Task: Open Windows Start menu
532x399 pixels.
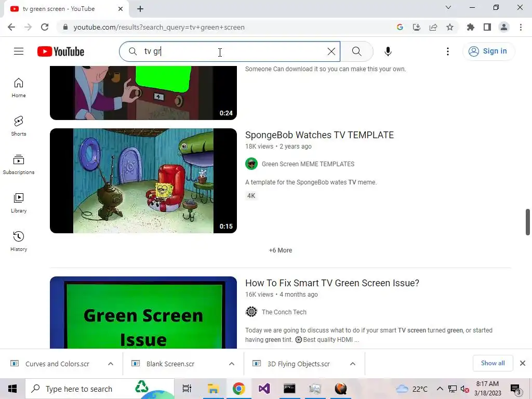Action: (x=12, y=389)
